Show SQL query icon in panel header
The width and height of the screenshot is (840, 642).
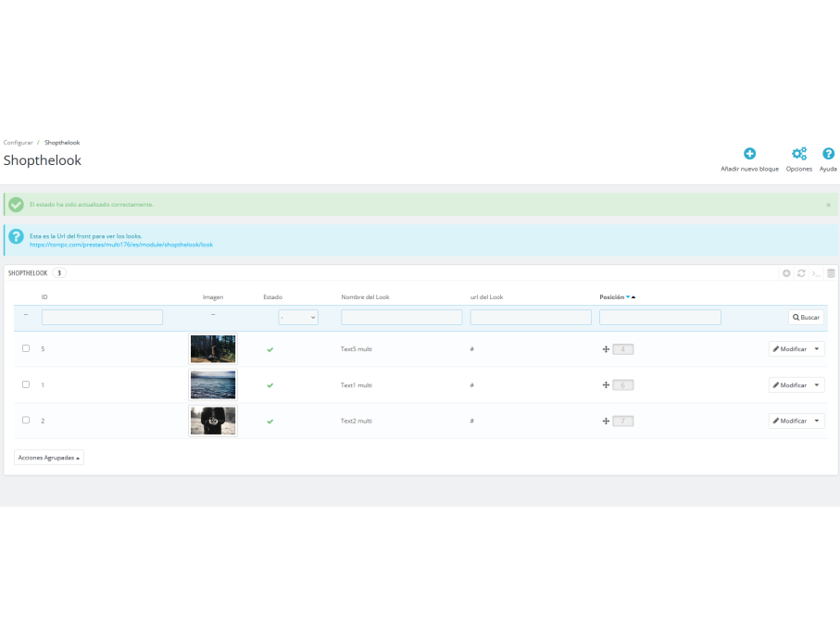click(816, 273)
